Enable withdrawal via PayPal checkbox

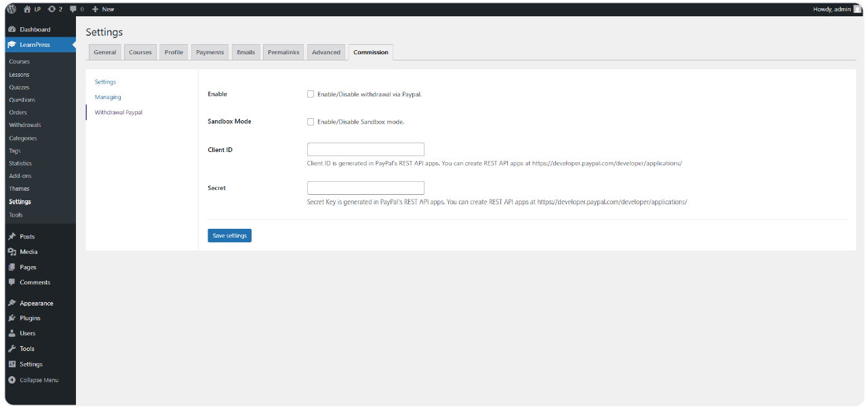(x=311, y=94)
